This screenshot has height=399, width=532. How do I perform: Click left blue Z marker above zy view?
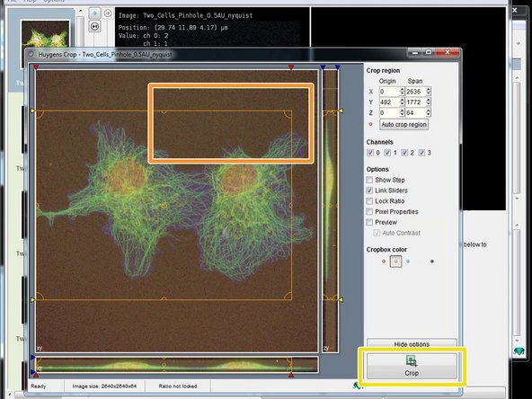[x=323, y=67]
